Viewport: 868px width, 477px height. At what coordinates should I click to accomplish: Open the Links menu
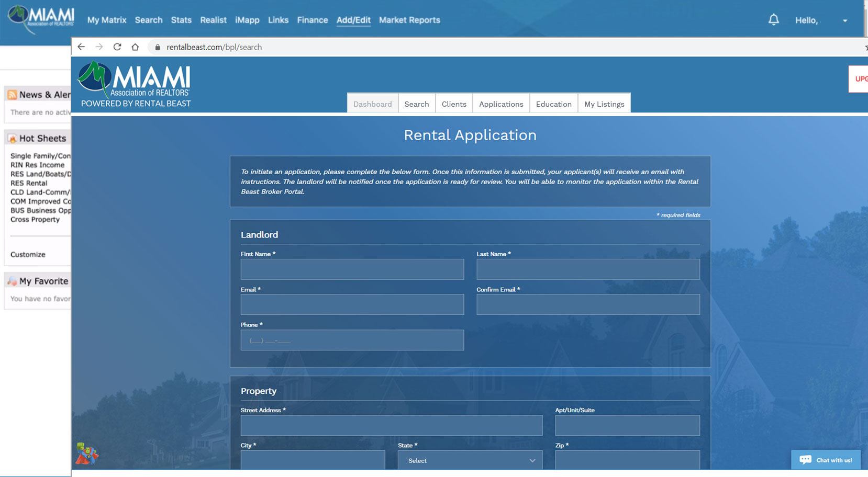click(278, 20)
